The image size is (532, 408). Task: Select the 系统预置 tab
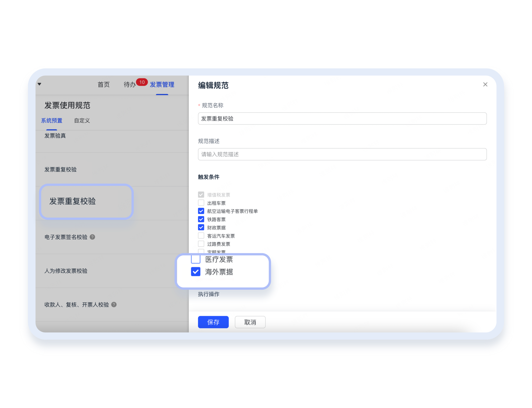coord(52,121)
